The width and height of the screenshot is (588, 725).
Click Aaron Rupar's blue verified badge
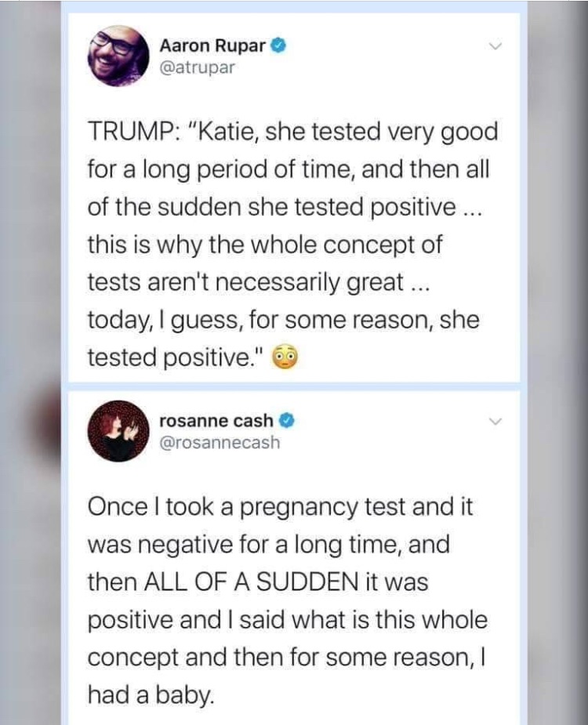pyautogui.click(x=277, y=45)
